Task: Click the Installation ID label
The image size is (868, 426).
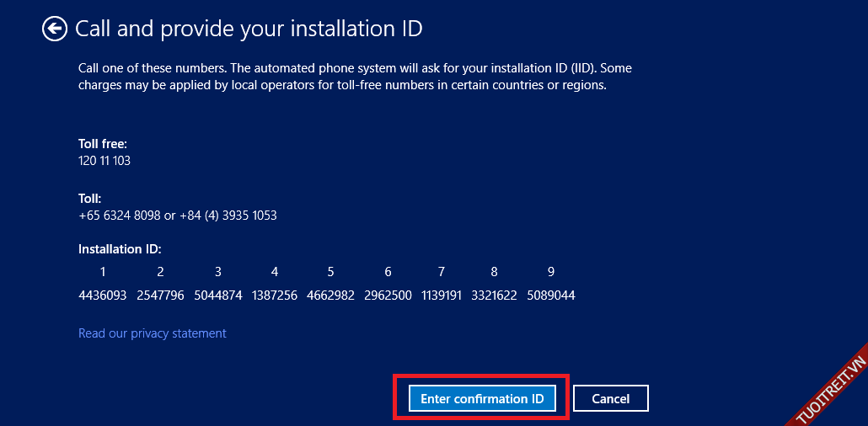Action: pos(119,249)
